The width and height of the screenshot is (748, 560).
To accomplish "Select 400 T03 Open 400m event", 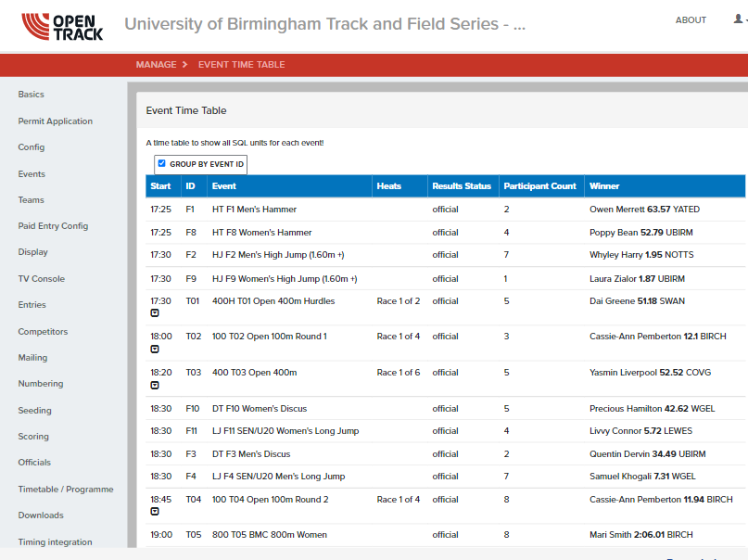I will pos(254,373).
